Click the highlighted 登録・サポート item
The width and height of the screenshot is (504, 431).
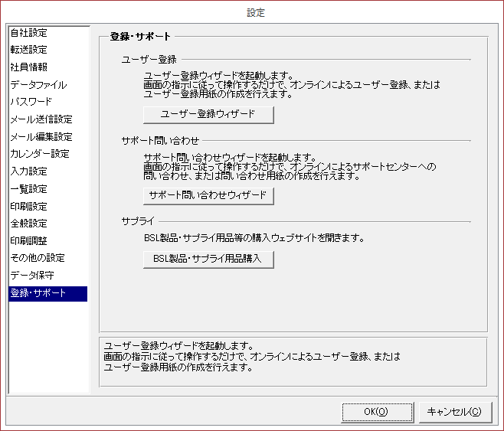48,293
